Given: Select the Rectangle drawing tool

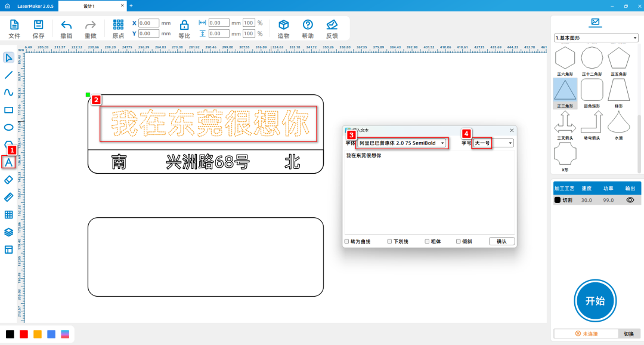Looking at the screenshot, I should pyautogui.click(x=8, y=110).
